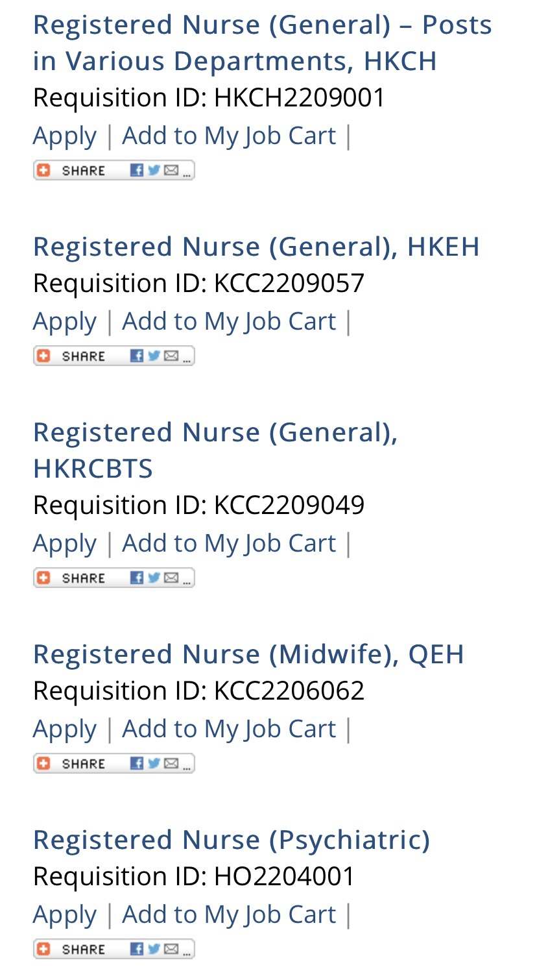The image size is (537, 980).
Task: Open Registered Nurse (General) HKCH posting
Action: point(263,43)
